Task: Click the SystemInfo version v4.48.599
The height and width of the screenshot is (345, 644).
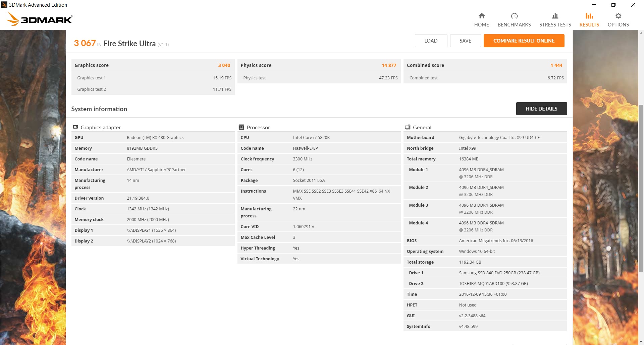Action: 468,326
